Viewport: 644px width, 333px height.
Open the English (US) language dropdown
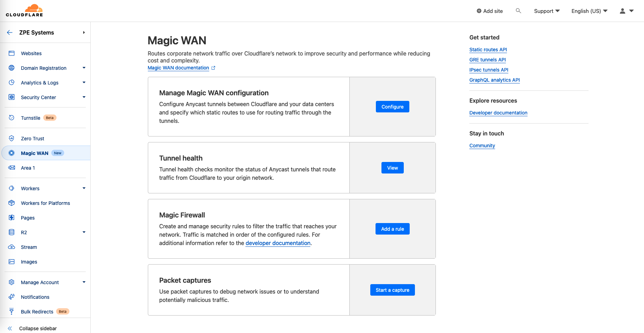589,11
